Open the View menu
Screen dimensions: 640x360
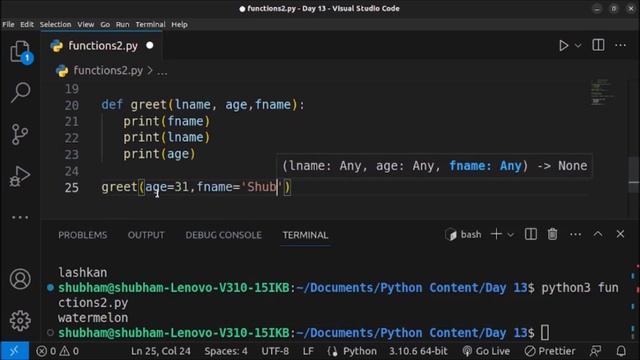tap(86, 24)
